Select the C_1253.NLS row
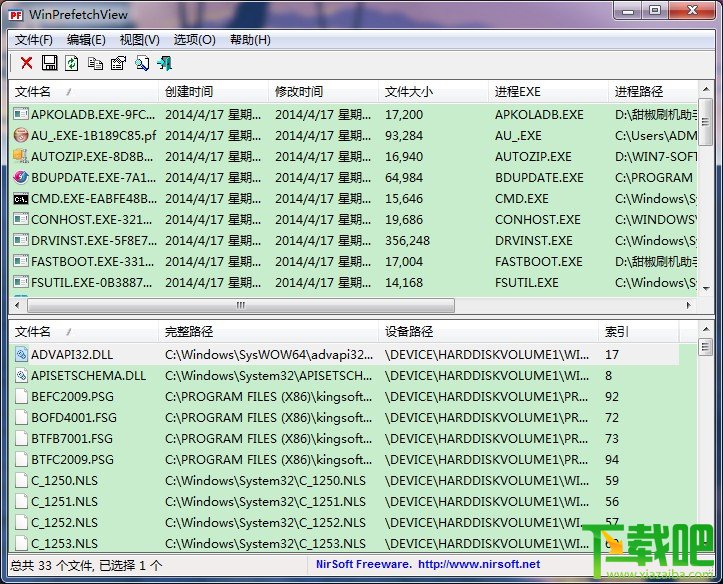Screen dimensions: 723x584 tap(344, 543)
